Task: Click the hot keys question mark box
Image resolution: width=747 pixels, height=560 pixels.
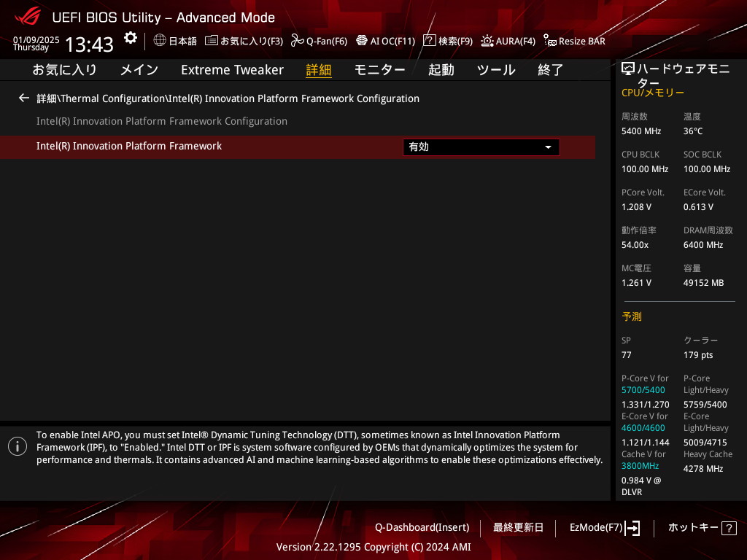Action: tap(728, 528)
